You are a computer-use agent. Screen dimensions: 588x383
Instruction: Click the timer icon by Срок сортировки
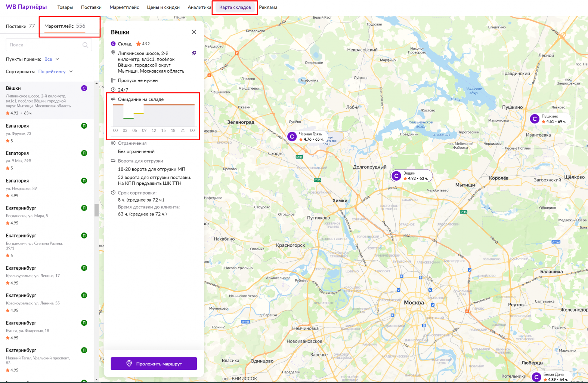click(x=113, y=193)
